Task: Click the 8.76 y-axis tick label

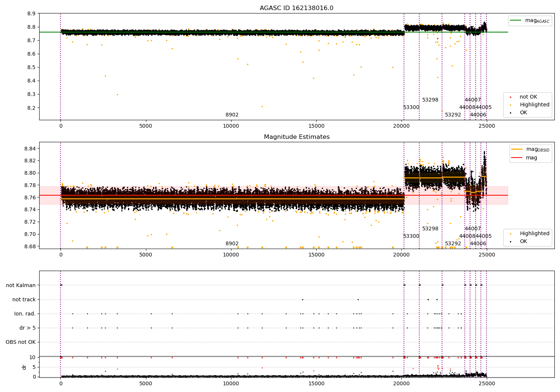Action: [x=30, y=197]
